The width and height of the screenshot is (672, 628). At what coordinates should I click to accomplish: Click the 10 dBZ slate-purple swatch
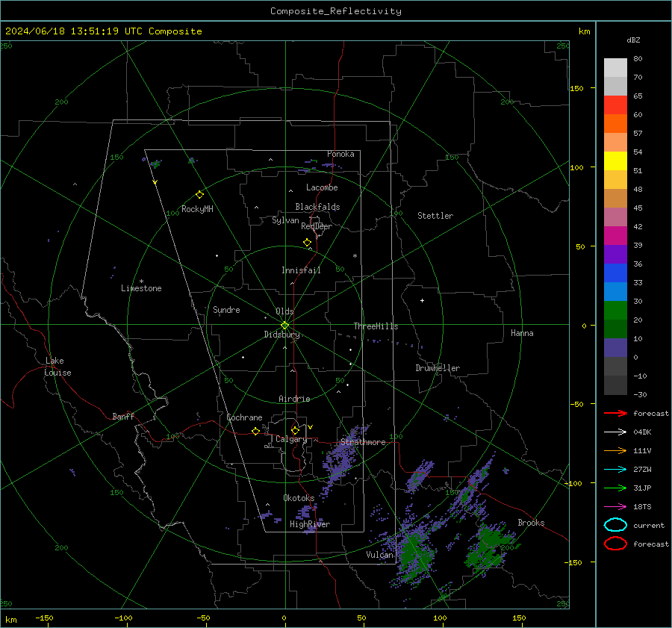[x=615, y=347]
